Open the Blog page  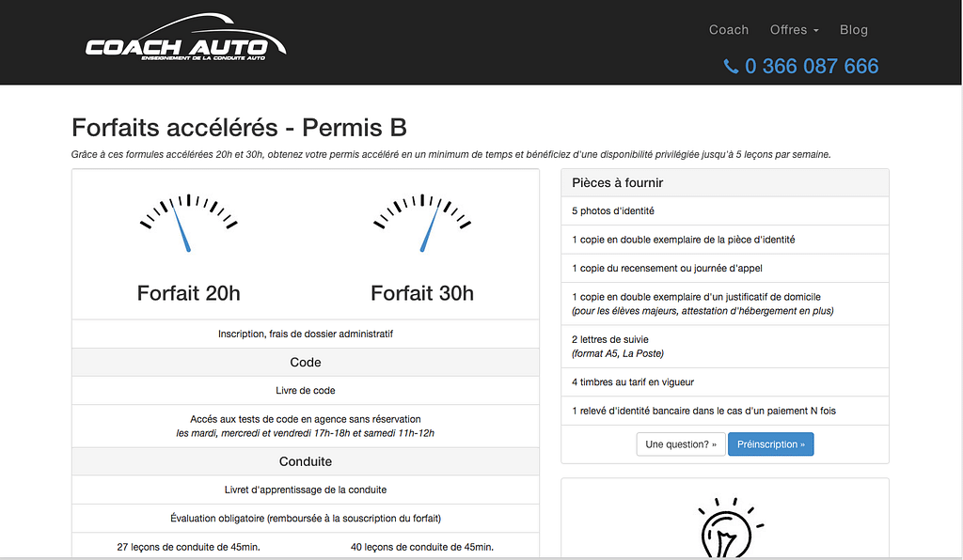coord(853,30)
